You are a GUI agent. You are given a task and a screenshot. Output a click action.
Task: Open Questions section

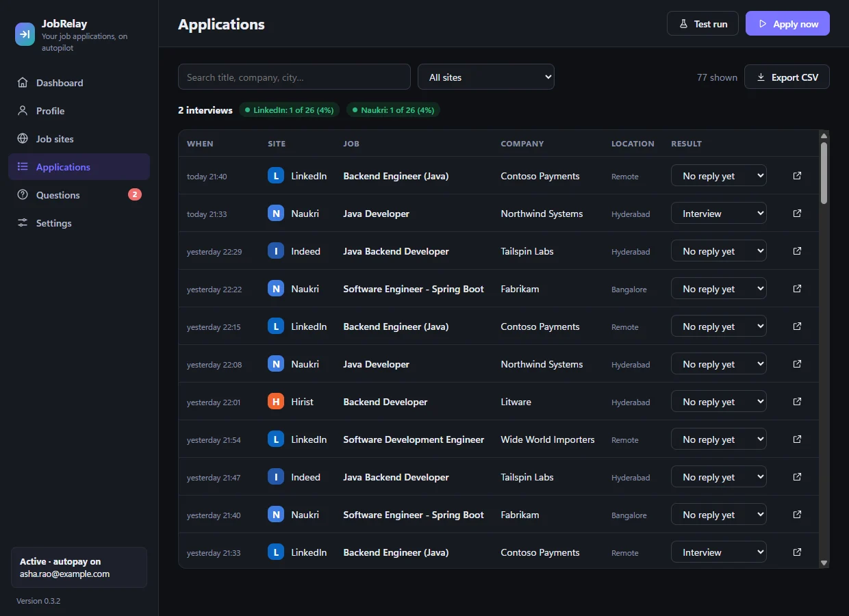pyautogui.click(x=79, y=195)
